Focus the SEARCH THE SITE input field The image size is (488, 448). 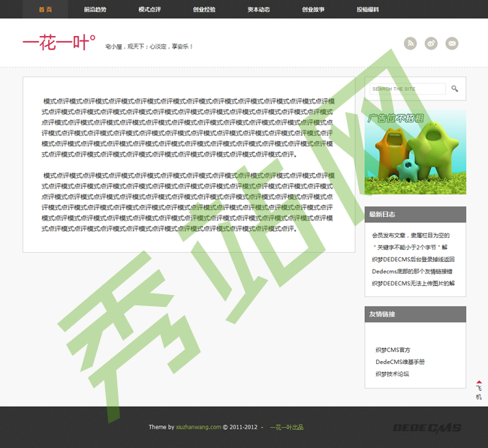[x=408, y=89]
